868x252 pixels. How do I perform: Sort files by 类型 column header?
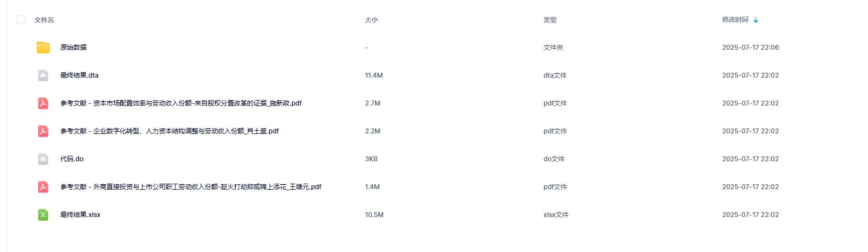click(550, 20)
